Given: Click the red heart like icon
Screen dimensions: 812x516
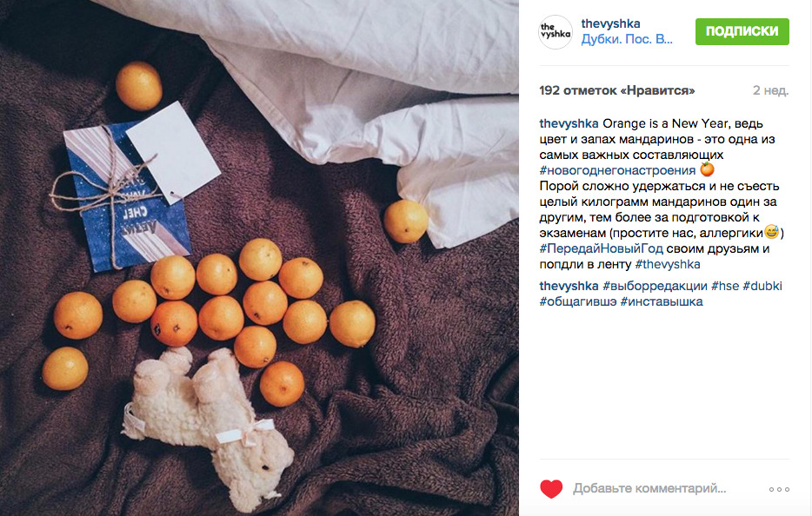Looking at the screenshot, I should [x=551, y=489].
